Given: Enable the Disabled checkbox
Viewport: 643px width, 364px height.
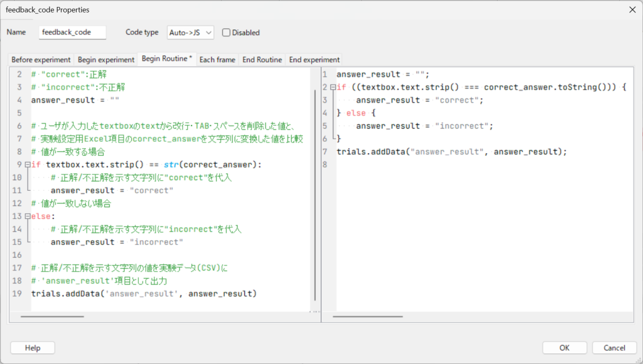Looking at the screenshot, I should (x=227, y=33).
